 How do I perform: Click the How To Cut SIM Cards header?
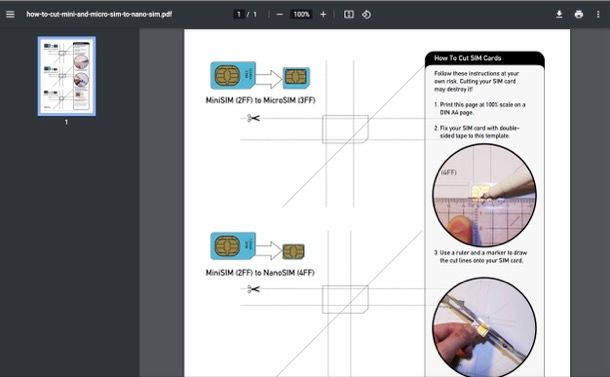click(468, 58)
